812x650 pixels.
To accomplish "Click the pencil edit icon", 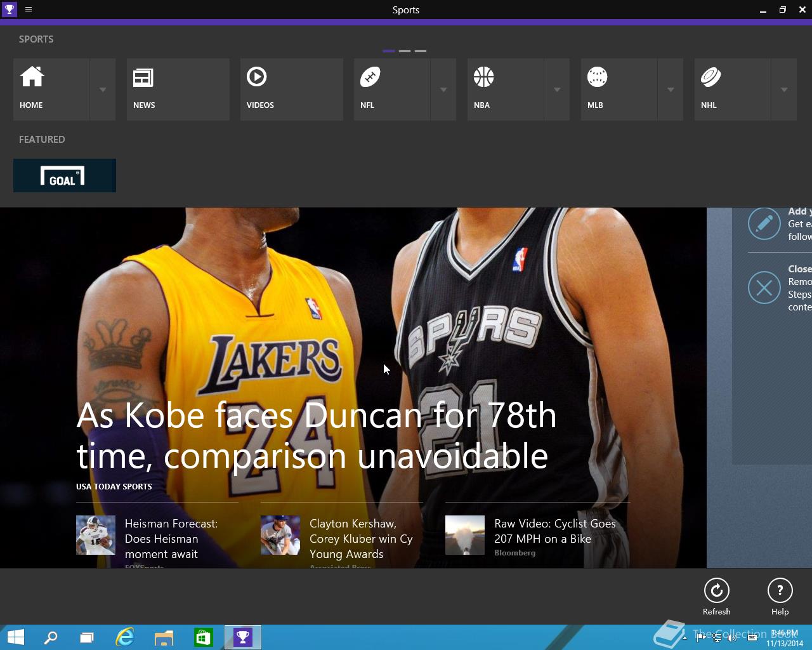I will (764, 223).
